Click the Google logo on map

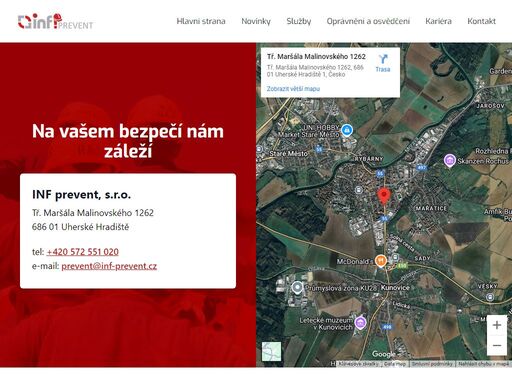(x=384, y=354)
